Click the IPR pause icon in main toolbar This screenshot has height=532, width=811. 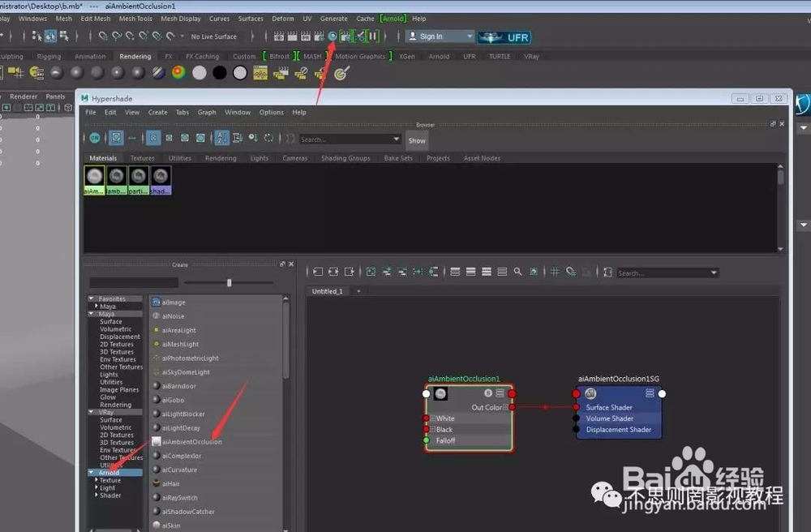[x=373, y=36]
